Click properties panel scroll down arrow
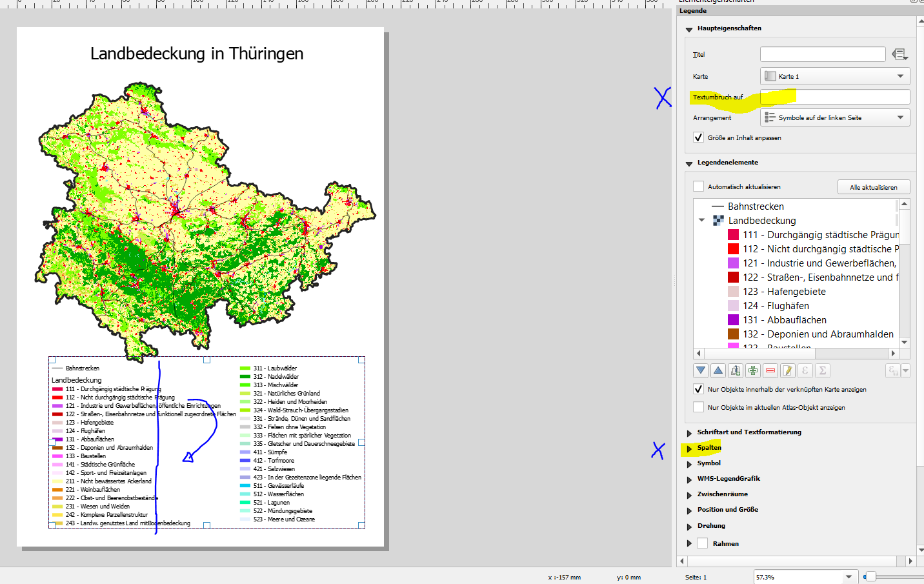This screenshot has width=924, height=584. (x=920, y=550)
